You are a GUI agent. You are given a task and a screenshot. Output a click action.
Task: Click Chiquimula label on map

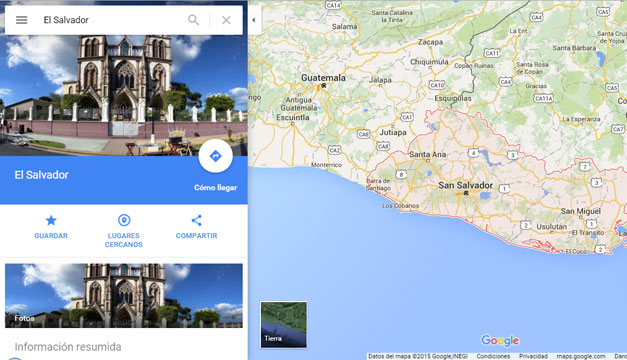pos(429,62)
